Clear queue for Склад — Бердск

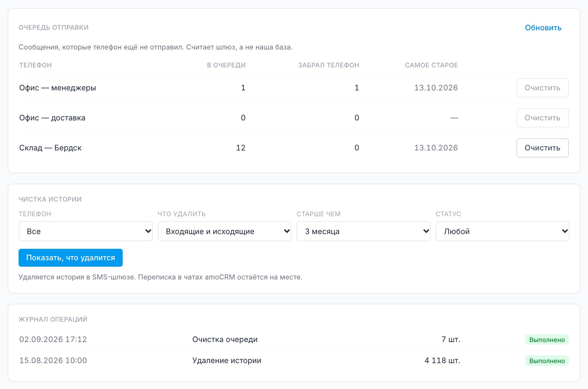pos(542,148)
